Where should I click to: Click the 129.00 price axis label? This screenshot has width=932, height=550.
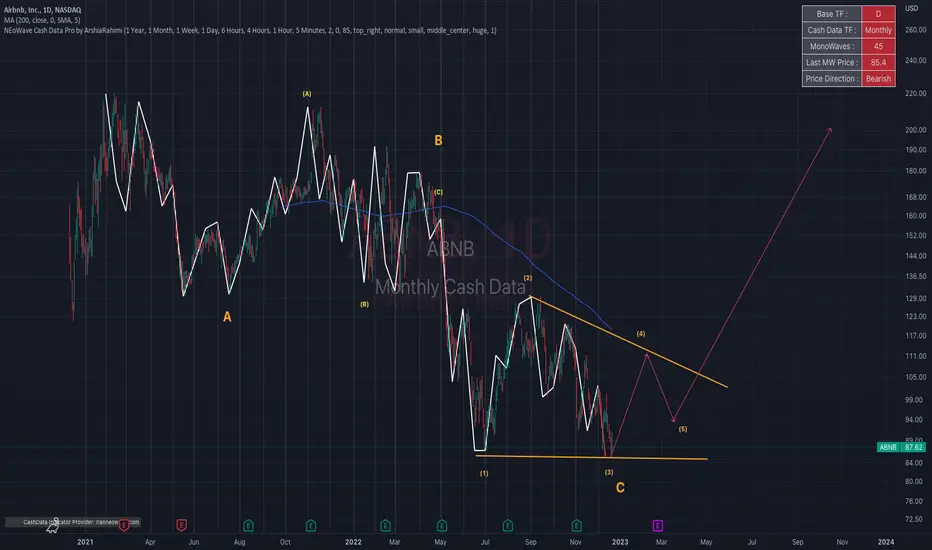(x=915, y=298)
